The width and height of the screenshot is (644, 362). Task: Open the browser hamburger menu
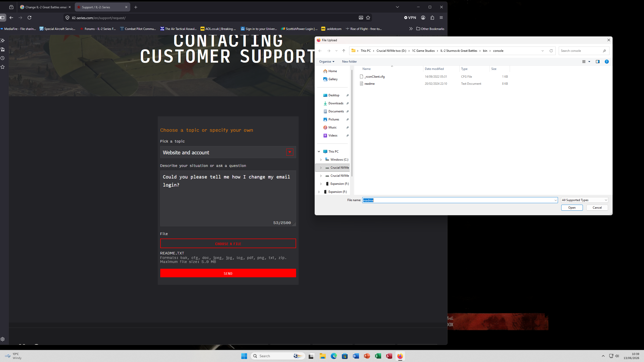[x=441, y=18]
